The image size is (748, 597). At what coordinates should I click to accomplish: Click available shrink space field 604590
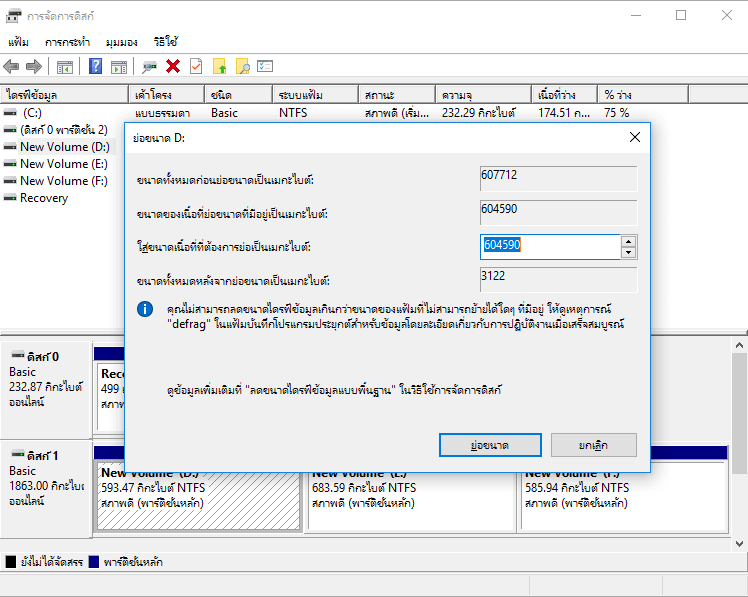tap(558, 212)
